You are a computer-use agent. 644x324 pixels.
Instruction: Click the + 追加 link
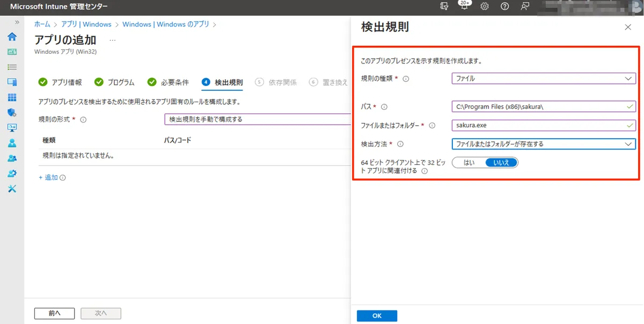pyautogui.click(x=48, y=177)
